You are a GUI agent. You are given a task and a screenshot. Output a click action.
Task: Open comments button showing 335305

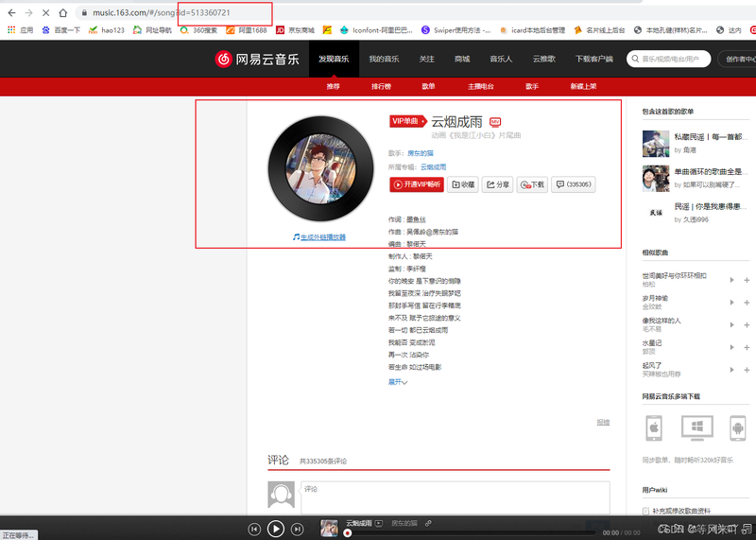tap(574, 184)
